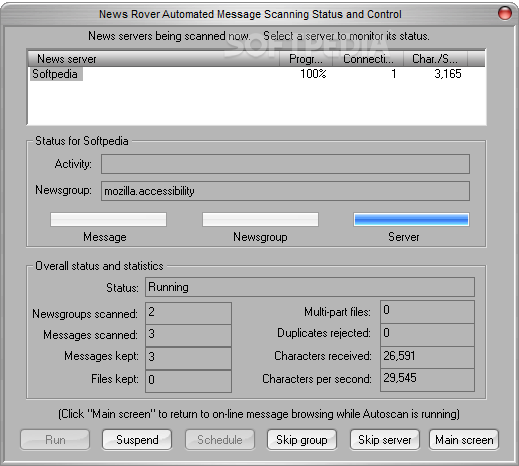Skip the current newsgroup with Skip group
Screen dimensions: 519x466
click(x=302, y=440)
